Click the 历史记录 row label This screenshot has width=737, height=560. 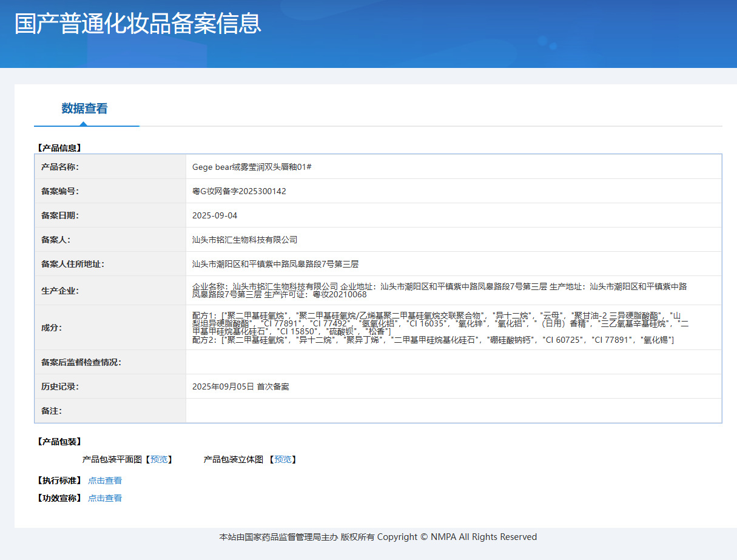point(60,386)
